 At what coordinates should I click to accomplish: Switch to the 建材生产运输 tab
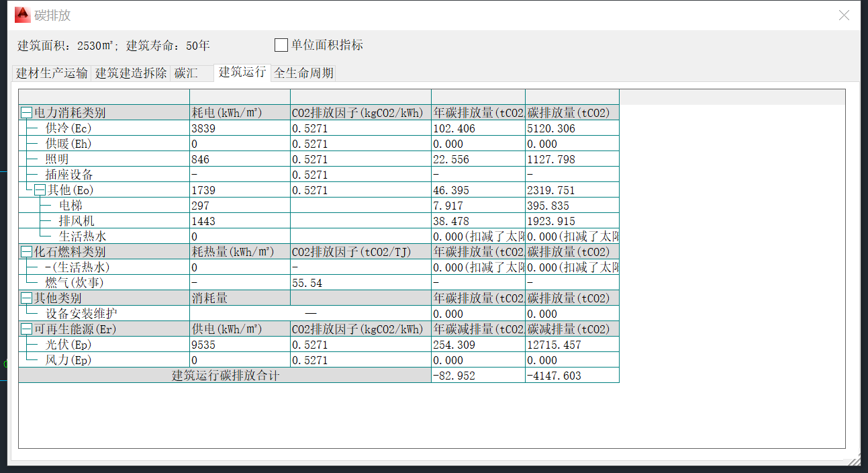(x=52, y=73)
